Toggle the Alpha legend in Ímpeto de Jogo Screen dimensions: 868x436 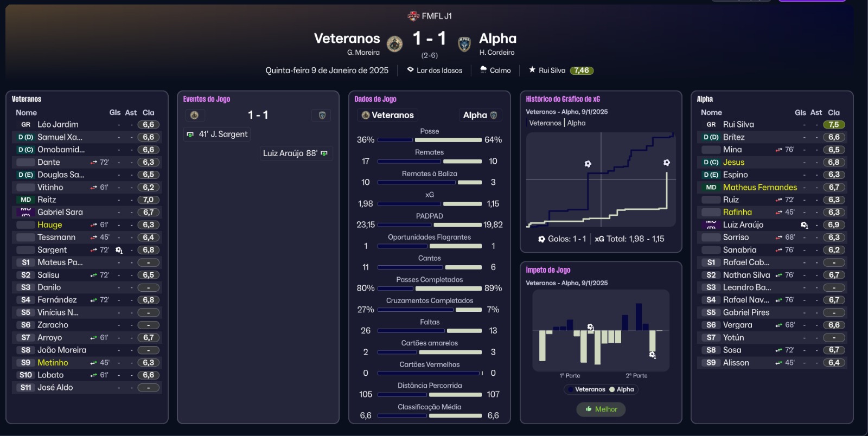click(x=622, y=389)
